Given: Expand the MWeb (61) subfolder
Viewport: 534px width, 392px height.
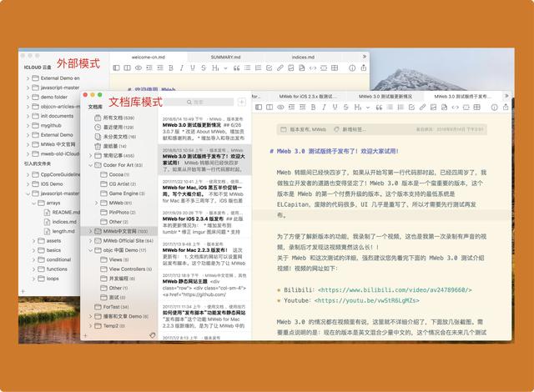Looking at the screenshot, I should (x=97, y=203).
